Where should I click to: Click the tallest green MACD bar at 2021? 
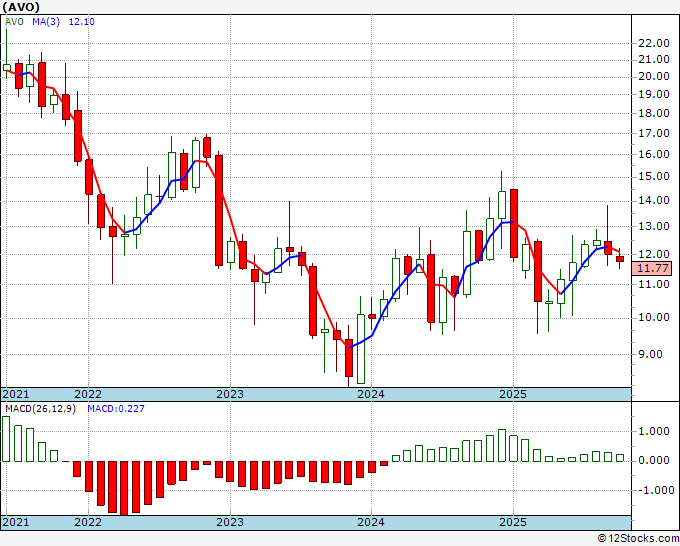(x=6, y=439)
